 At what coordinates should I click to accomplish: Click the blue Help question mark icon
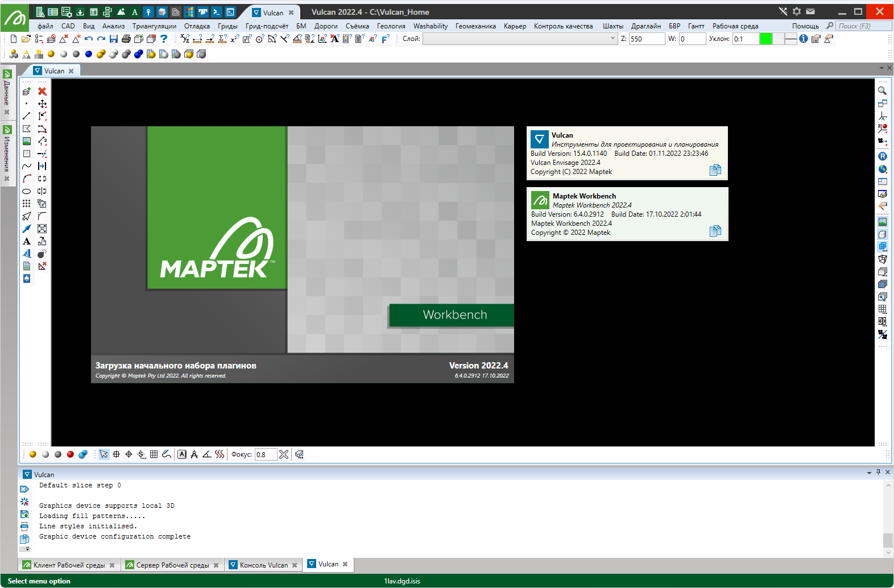point(164,39)
